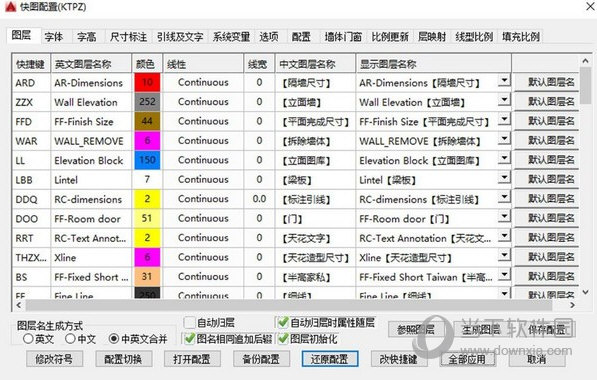Click the 打开配置 button
The image size is (597, 380).
[x=192, y=359]
